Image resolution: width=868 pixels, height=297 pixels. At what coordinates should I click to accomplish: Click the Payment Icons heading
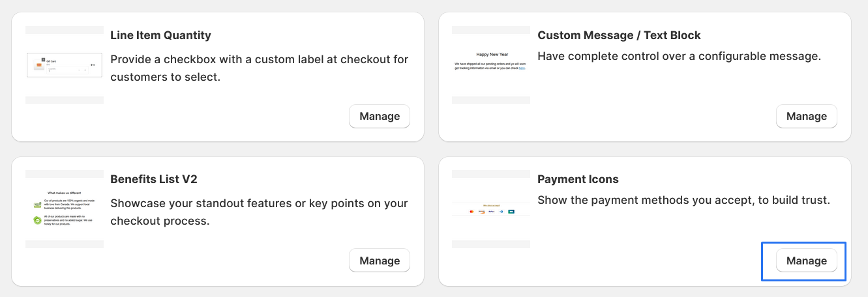[578, 179]
